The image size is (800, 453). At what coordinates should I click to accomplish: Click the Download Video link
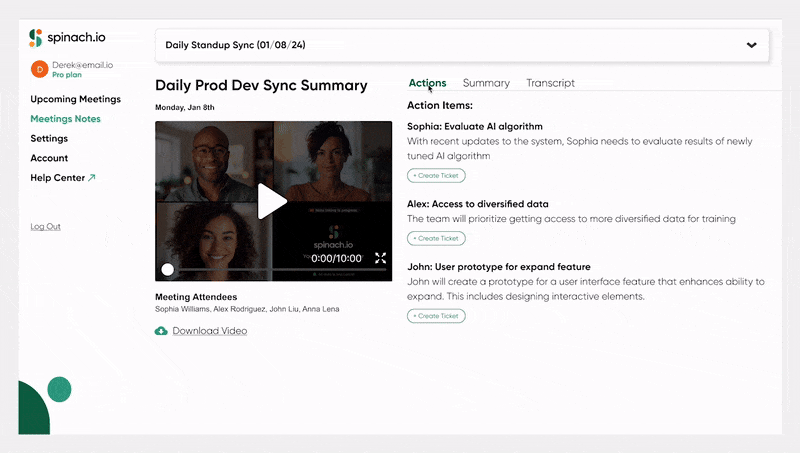pyautogui.click(x=210, y=331)
